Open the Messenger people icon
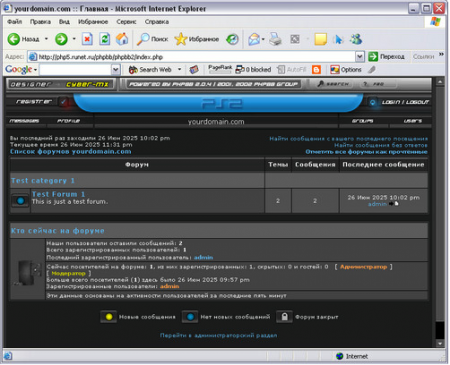The image size is (450, 365). point(356,39)
